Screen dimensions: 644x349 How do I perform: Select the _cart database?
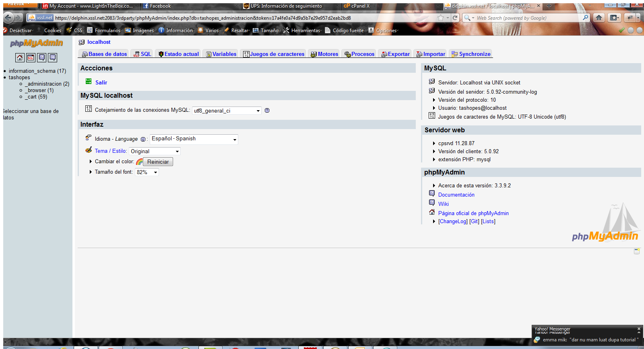click(x=36, y=96)
